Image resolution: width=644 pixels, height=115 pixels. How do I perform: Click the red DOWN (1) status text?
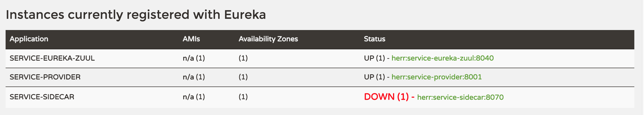coord(386,97)
